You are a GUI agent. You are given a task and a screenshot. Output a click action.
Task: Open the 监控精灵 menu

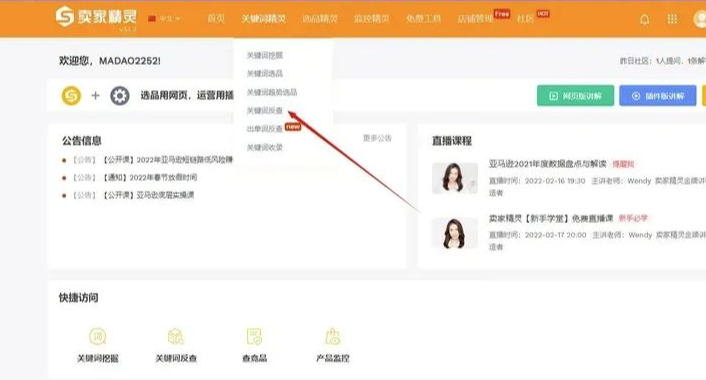click(371, 18)
